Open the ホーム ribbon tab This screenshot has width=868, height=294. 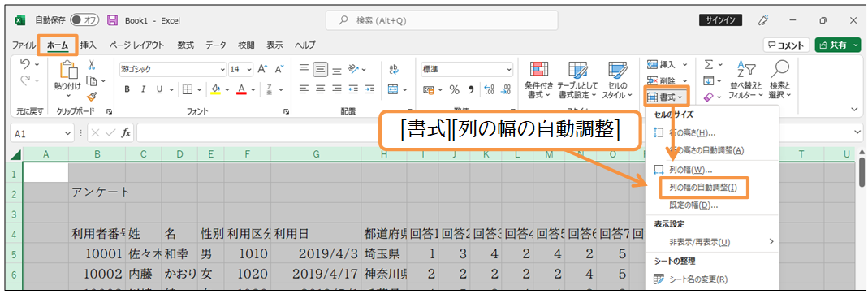point(57,45)
